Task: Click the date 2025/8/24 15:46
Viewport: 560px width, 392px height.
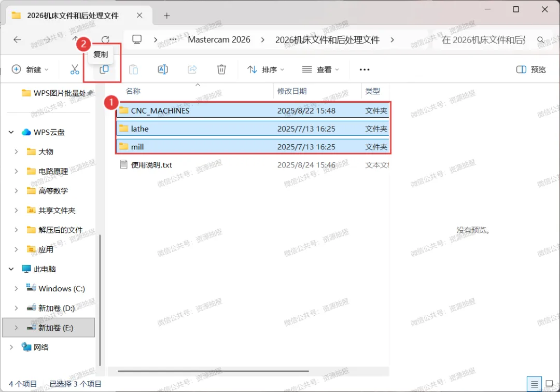Action: coord(306,165)
